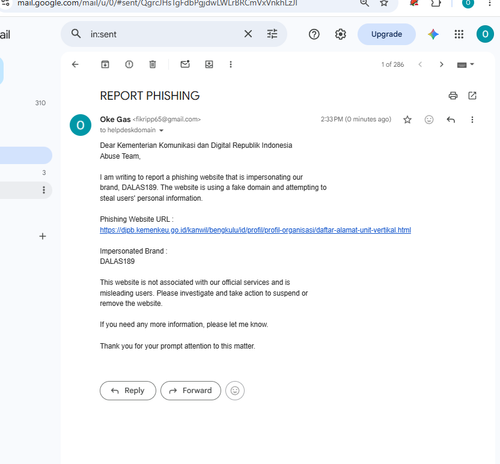Click the Move to icon in the toolbar
This screenshot has width=500, height=464.
coord(209,64)
